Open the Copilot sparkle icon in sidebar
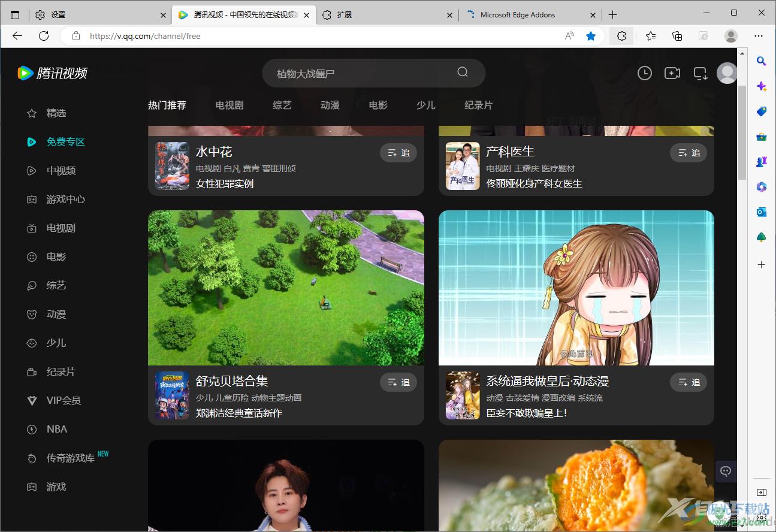Viewport: 776px width, 532px height. point(761,86)
